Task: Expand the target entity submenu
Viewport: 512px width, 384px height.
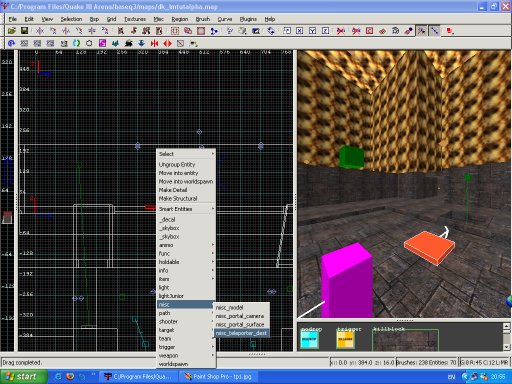Action: click(186, 330)
